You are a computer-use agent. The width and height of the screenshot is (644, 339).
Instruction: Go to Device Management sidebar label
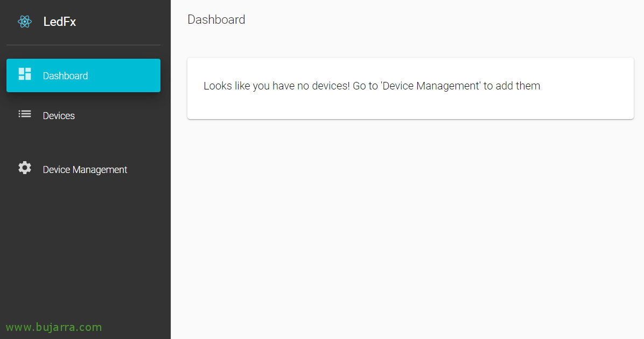(x=85, y=170)
